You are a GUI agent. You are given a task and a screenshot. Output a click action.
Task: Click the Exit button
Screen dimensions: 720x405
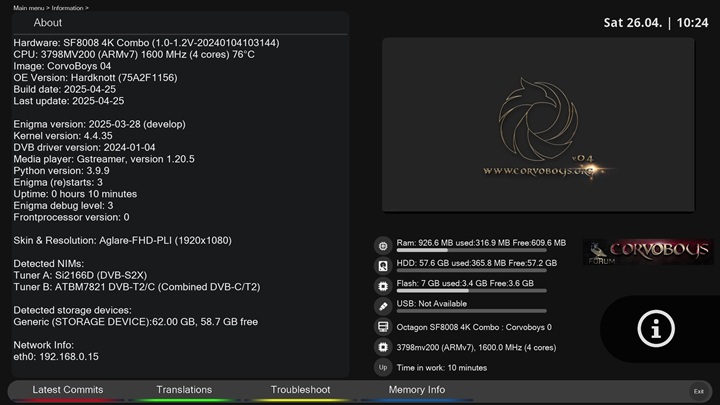click(699, 391)
